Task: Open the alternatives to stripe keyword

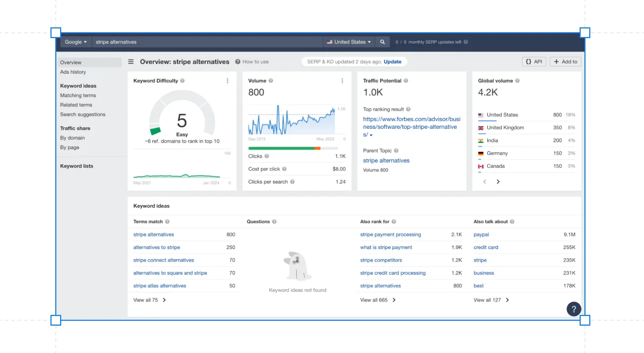Action: pyautogui.click(x=157, y=247)
